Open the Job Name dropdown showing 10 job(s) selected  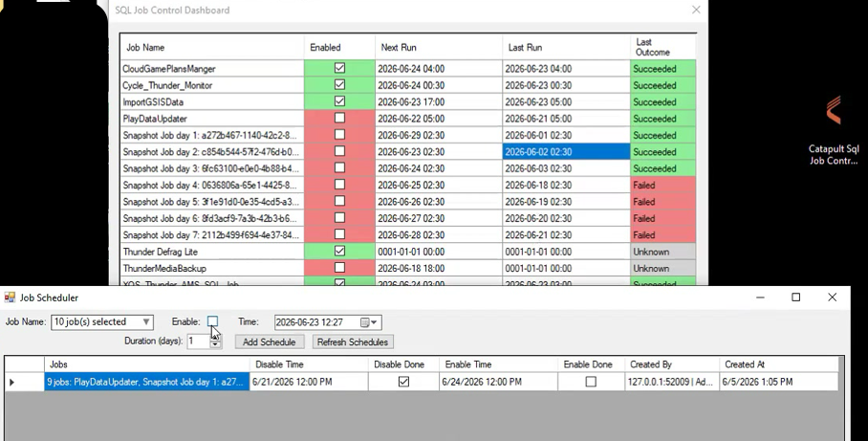click(102, 321)
